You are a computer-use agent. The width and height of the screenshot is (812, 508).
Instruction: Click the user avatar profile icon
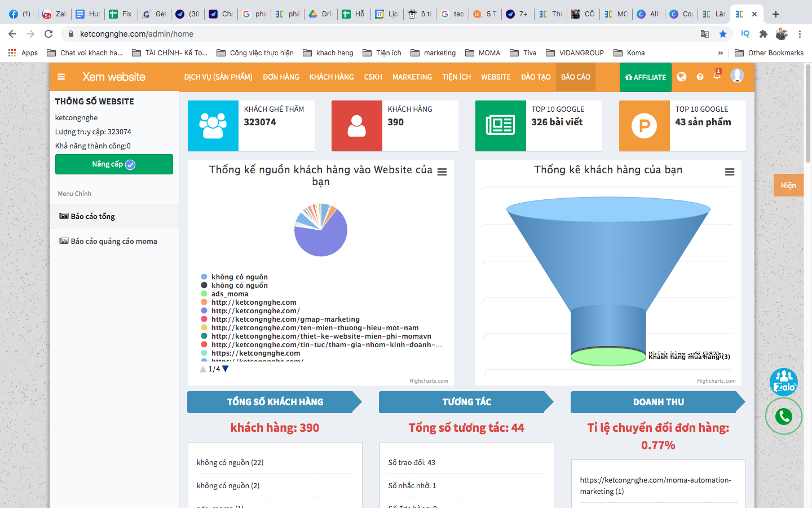[x=737, y=76]
